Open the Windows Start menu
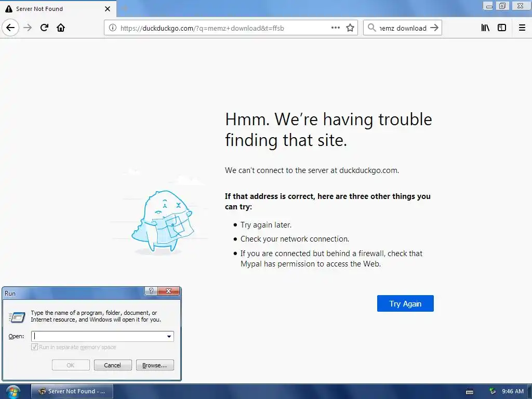532x399 pixels. point(13,392)
